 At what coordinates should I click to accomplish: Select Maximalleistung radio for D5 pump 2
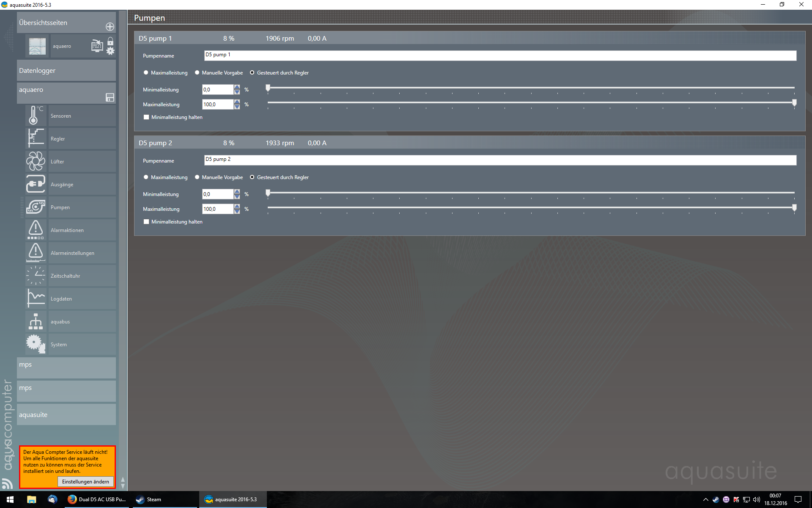[146, 177]
